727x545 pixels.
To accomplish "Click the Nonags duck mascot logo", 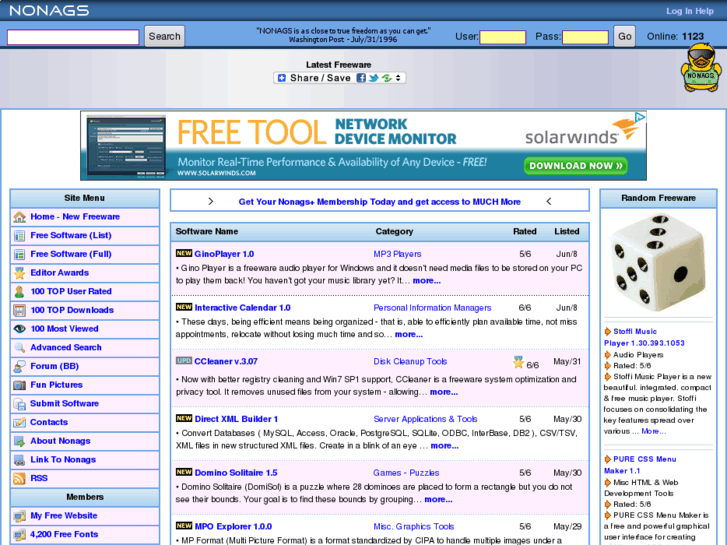I will click(701, 68).
